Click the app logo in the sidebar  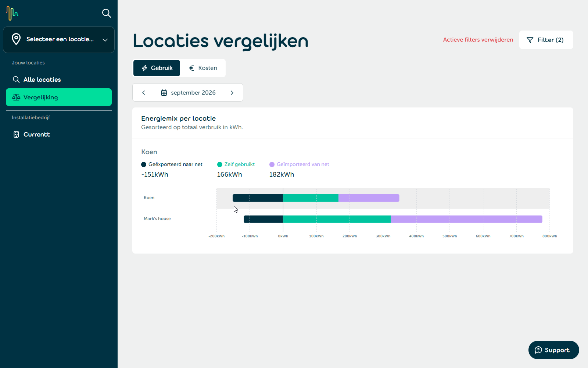[x=12, y=13]
